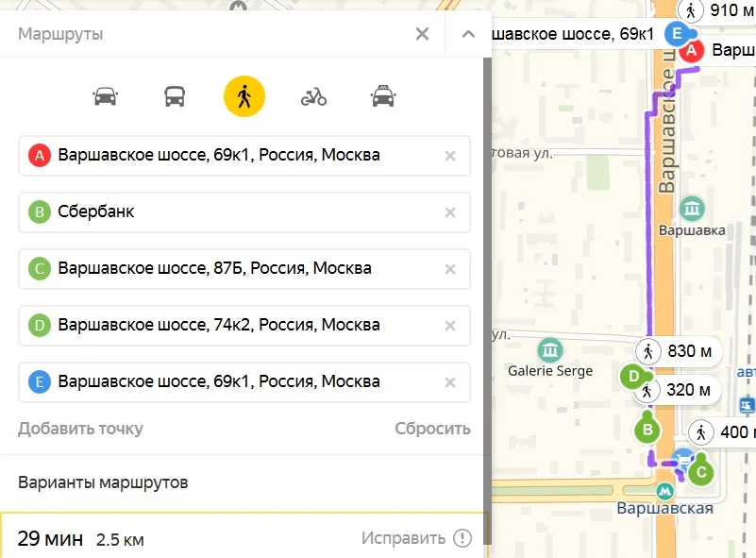Open the Galerie Serge map marker
Viewport: 756px width, 558px height.
point(550,350)
